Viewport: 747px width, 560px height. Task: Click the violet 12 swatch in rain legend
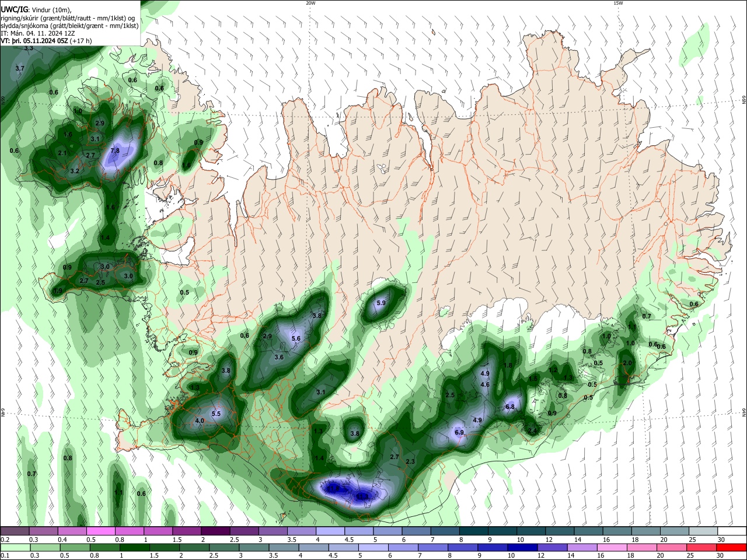(x=551, y=547)
